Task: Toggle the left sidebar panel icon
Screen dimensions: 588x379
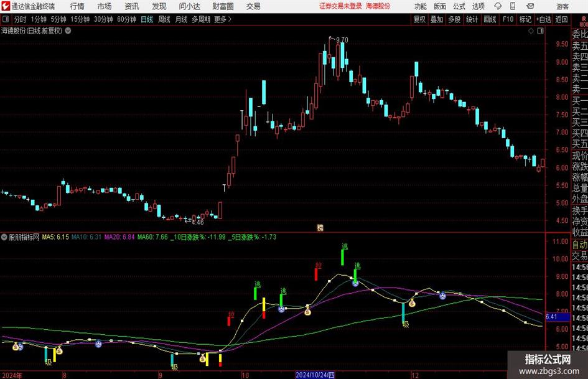Action: [x=5, y=19]
